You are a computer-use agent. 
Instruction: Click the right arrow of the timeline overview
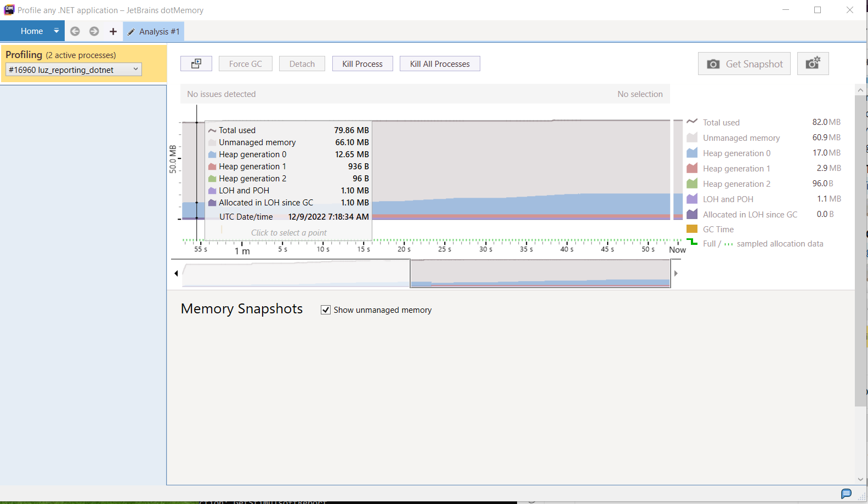tap(676, 273)
